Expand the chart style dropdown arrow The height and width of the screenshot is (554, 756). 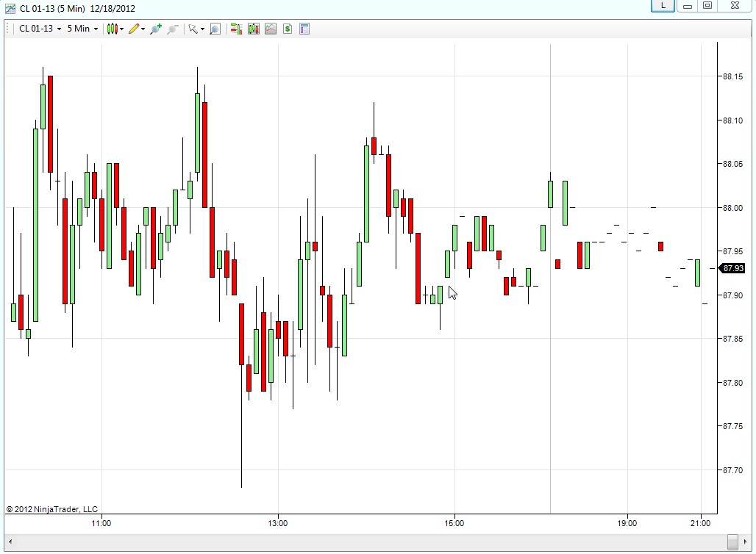121,29
